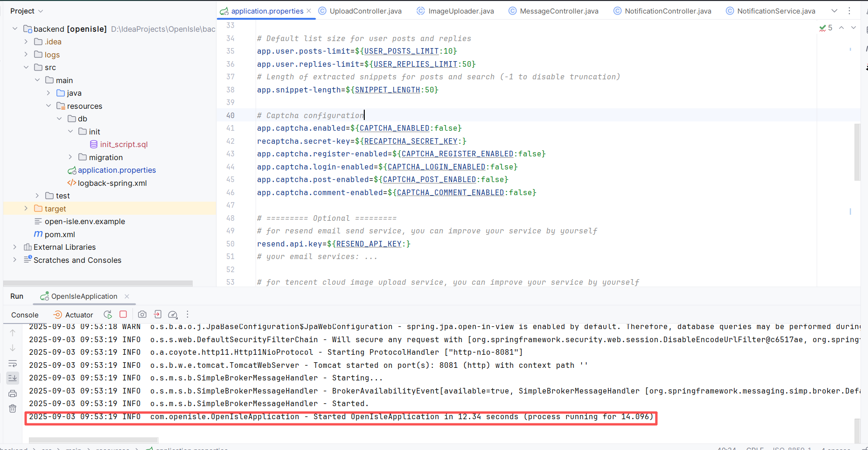Take a thread dump using camera icon

click(x=142, y=315)
